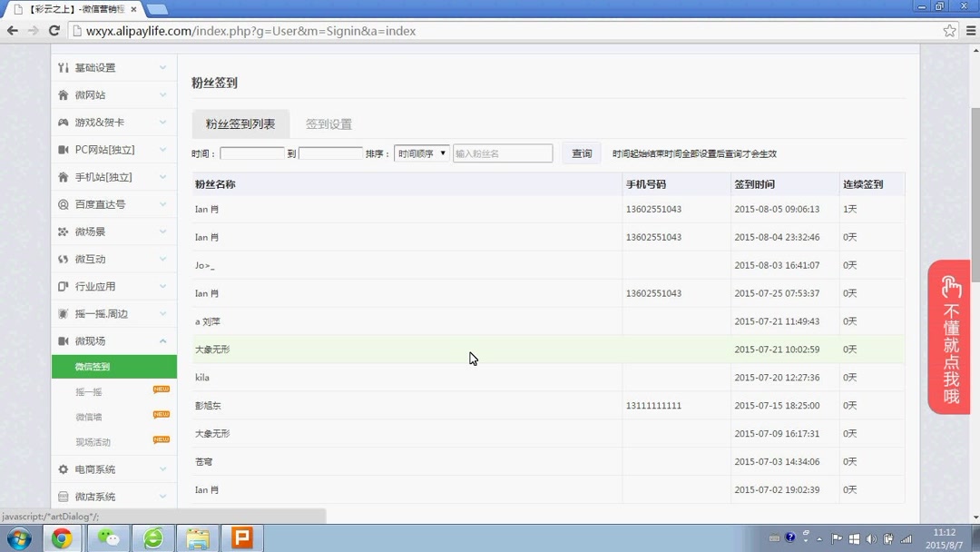Click the 行业应用 icon in sidebar
Image resolution: width=980 pixels, height=552 pixels.
(x=62, y=286)
